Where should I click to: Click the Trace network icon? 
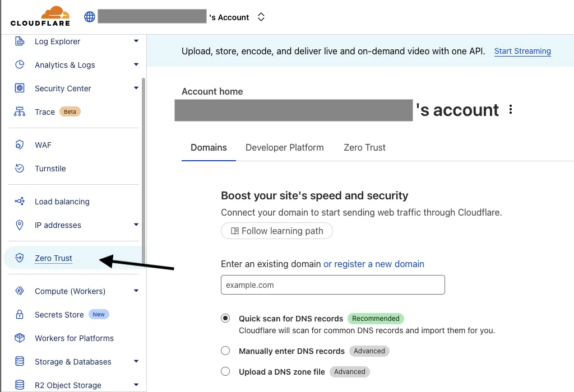point(20,111)
